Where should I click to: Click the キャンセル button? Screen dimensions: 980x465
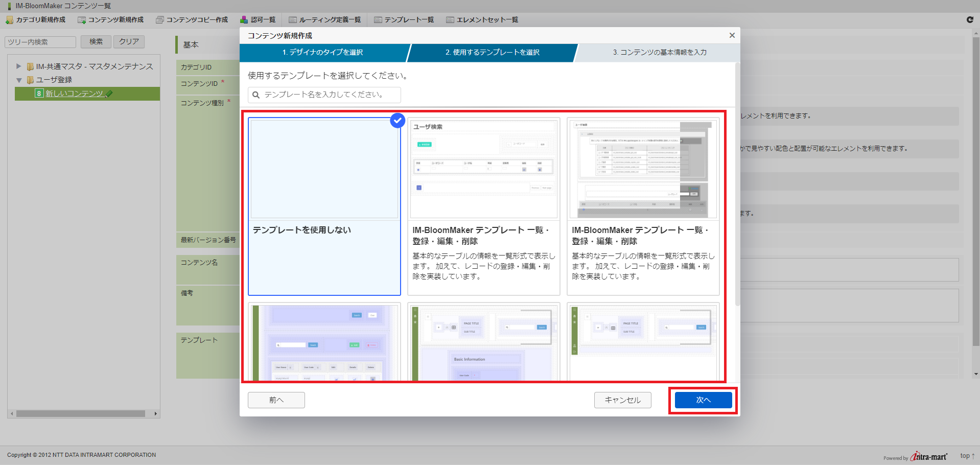622,400
